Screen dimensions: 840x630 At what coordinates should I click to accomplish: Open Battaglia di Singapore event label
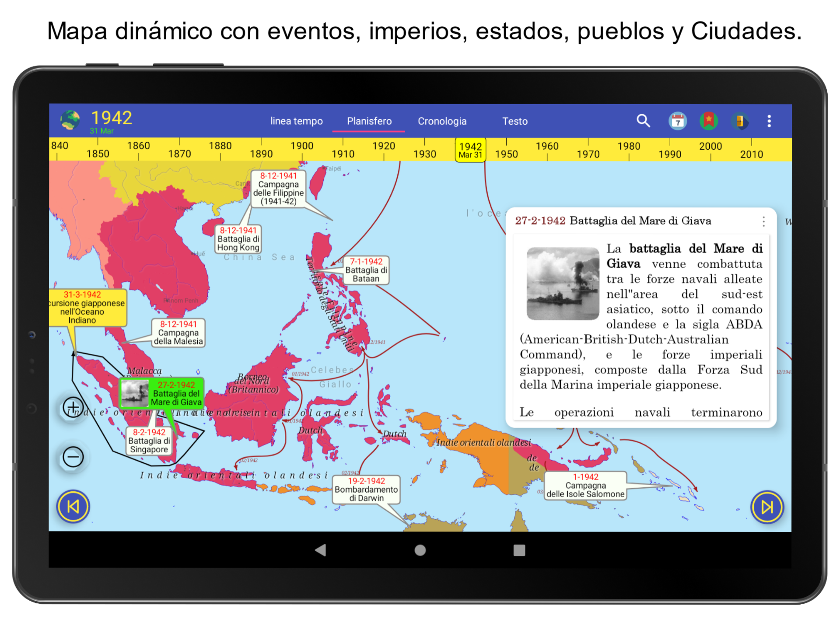[149, 441]
